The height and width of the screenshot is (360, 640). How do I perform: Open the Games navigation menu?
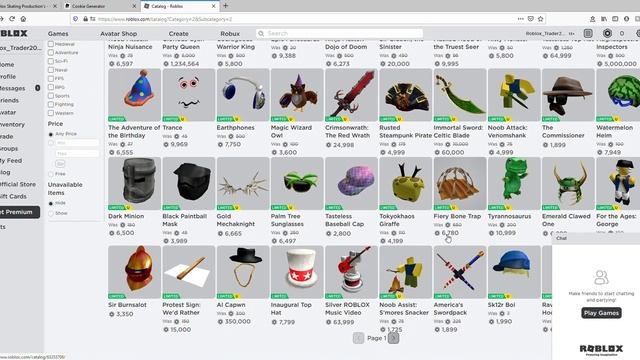pyautogui.click(x=58, y=33)
